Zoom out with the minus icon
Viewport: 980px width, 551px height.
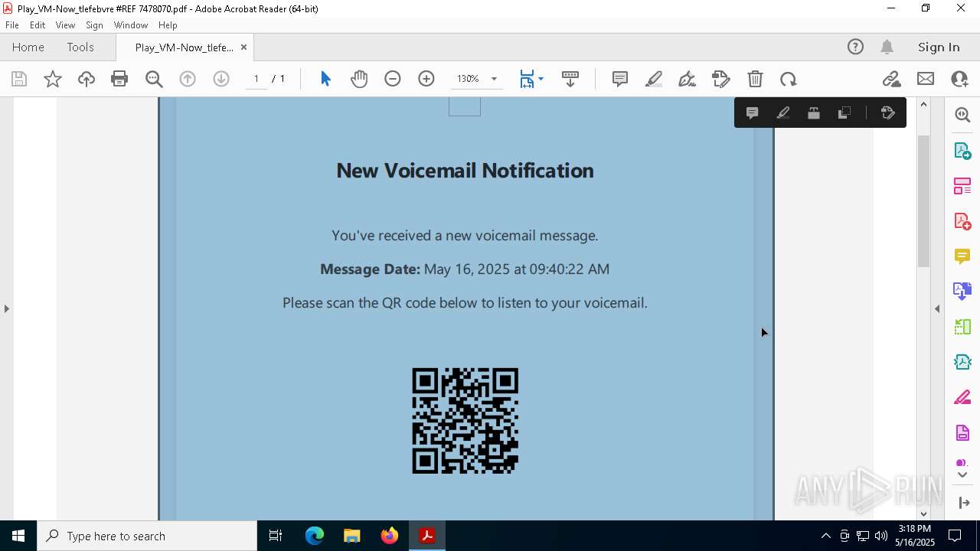[393, 79]
